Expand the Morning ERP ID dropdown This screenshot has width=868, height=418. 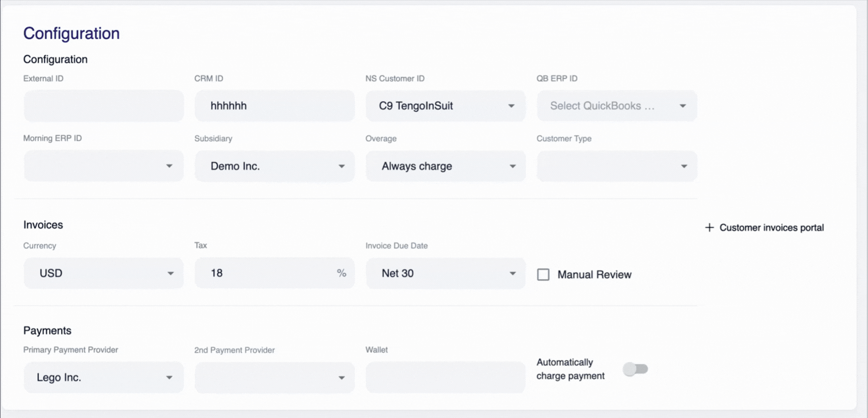tap(103, 166)
